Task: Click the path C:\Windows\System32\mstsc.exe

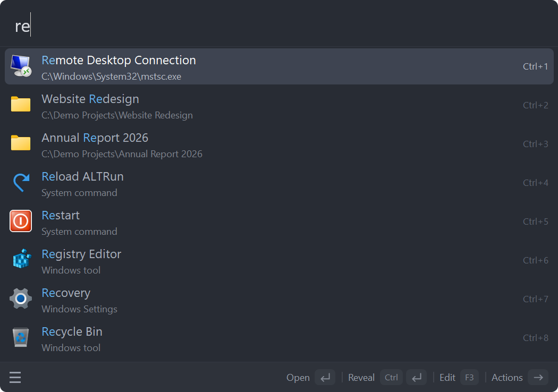Action: point(112,76)
